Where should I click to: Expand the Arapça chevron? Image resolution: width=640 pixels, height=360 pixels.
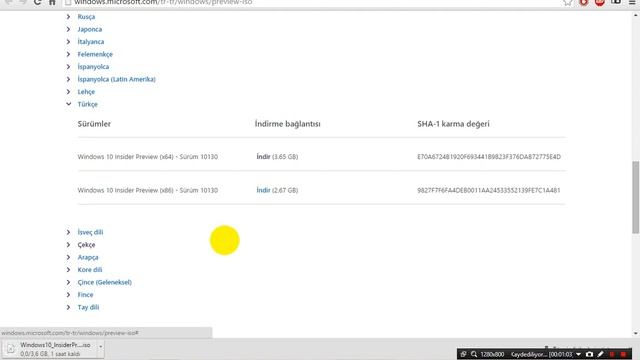pyautogui.click(x=68, y=257)
